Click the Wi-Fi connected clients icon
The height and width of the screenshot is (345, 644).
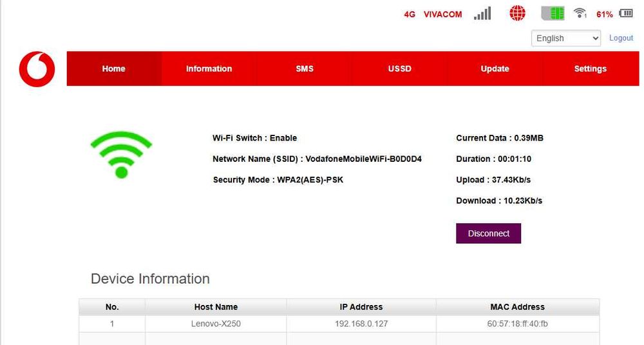pyautogui.click(x=580, y=13)
